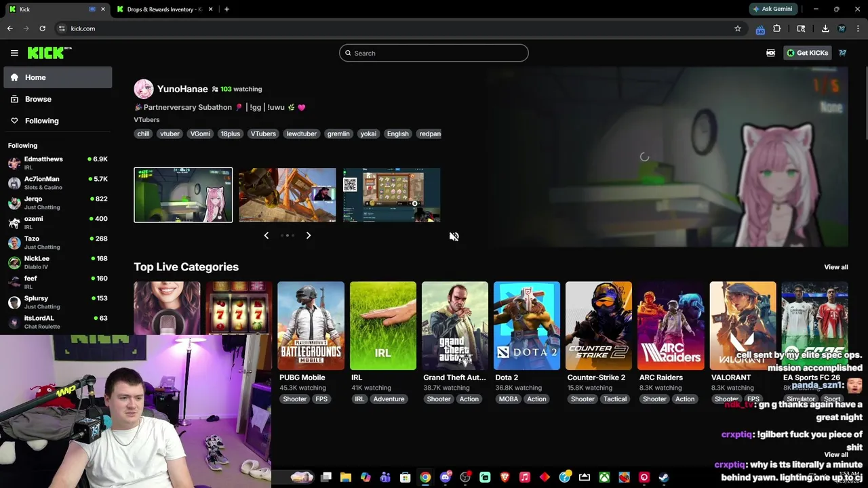Go to next featured stream

tap(309, 235)
